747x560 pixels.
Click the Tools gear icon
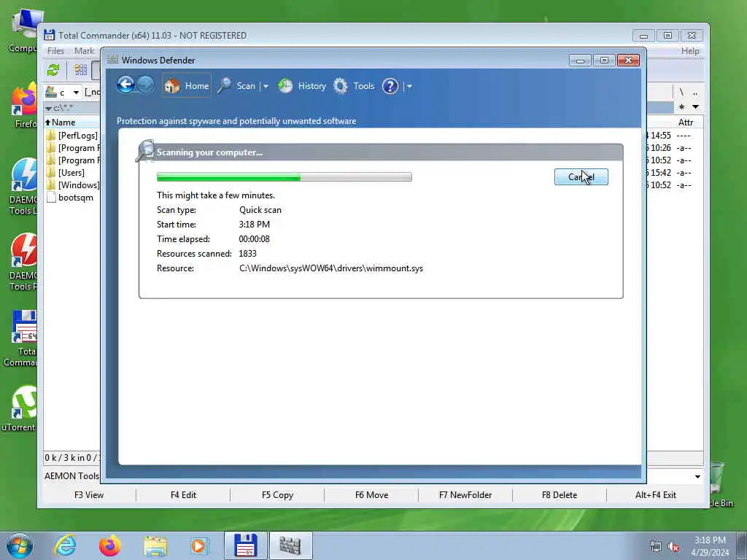click(x=340, y=86)
